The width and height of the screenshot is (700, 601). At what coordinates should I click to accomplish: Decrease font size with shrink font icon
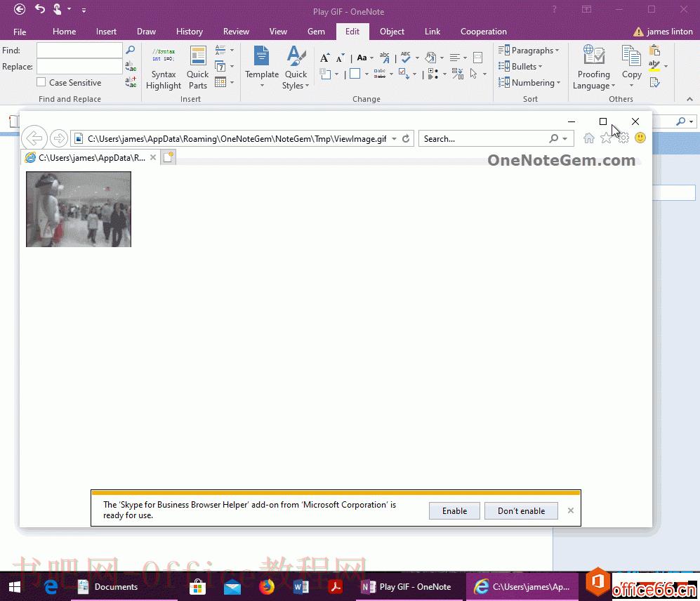click(341, 58)
